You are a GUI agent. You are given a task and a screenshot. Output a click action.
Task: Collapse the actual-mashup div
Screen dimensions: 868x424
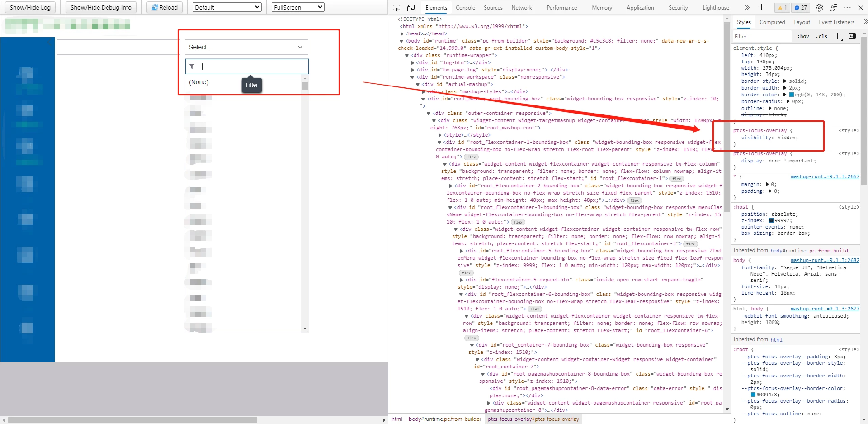coord(418,84)
